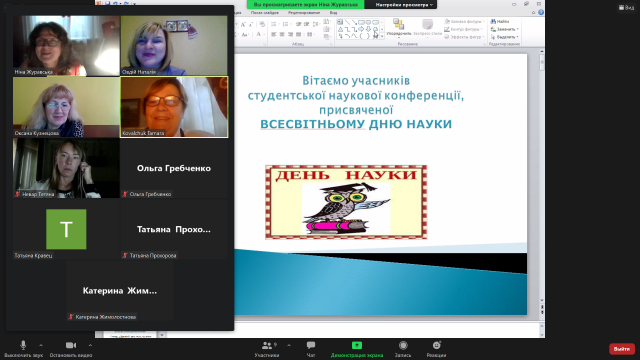
Task: Select Kovalchuk Tamara's video tile
Action: point(174,107)
